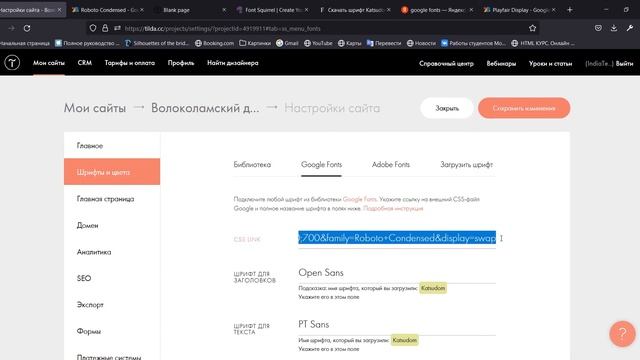Viewport: 640px width, 360px height.
Task: Click the forward navigation arrow
Action: pos(11,28)
